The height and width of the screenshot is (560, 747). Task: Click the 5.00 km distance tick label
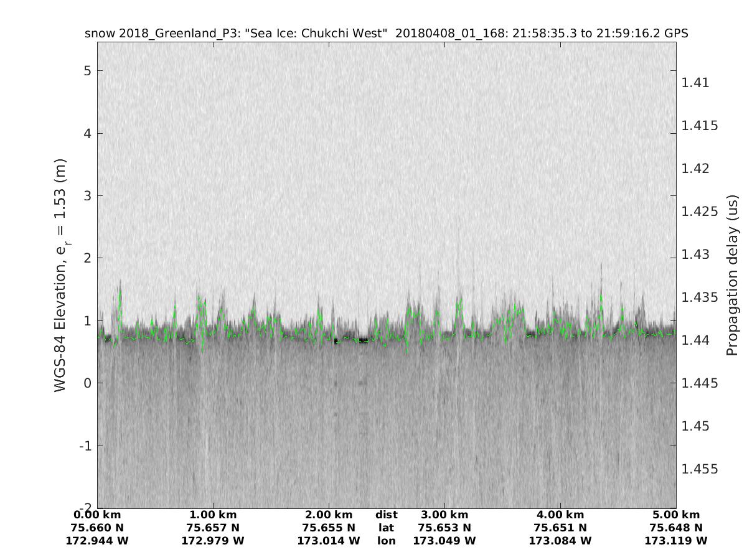675,515
